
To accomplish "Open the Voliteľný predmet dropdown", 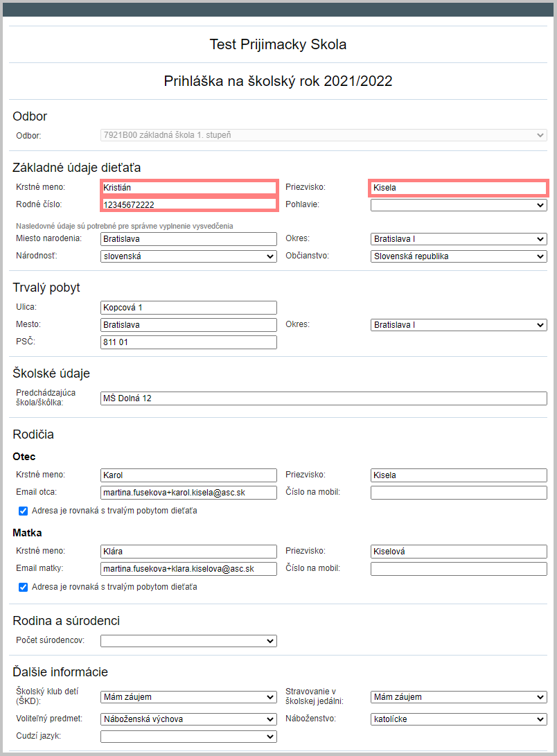I will coord(189,719).
